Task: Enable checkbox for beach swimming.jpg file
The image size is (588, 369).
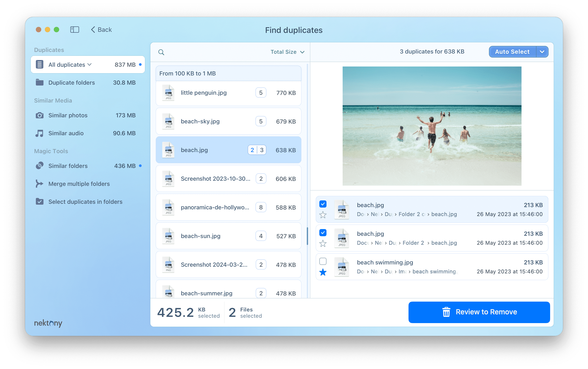Action: [322, 262]
